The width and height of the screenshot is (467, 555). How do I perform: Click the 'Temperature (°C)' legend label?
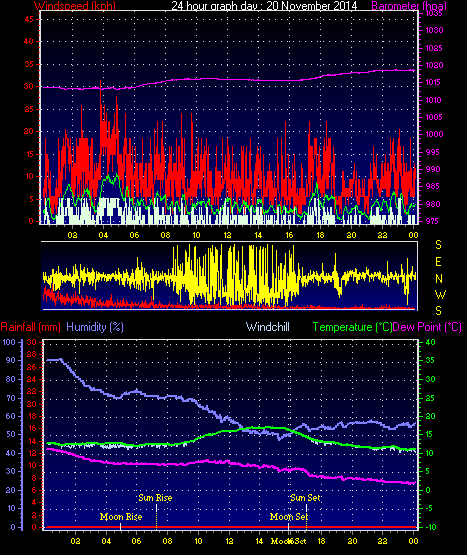352,327
